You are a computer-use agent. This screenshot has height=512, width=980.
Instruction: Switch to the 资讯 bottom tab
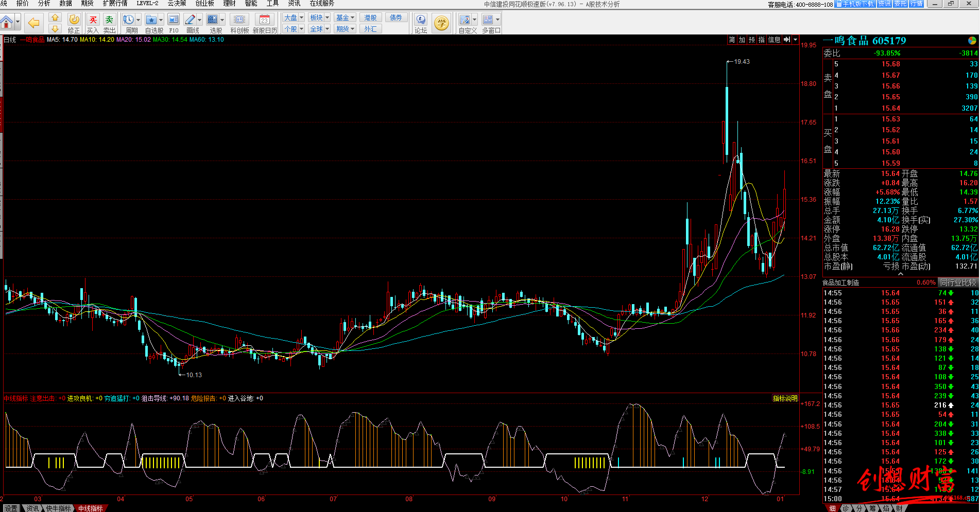click(32, 508)
